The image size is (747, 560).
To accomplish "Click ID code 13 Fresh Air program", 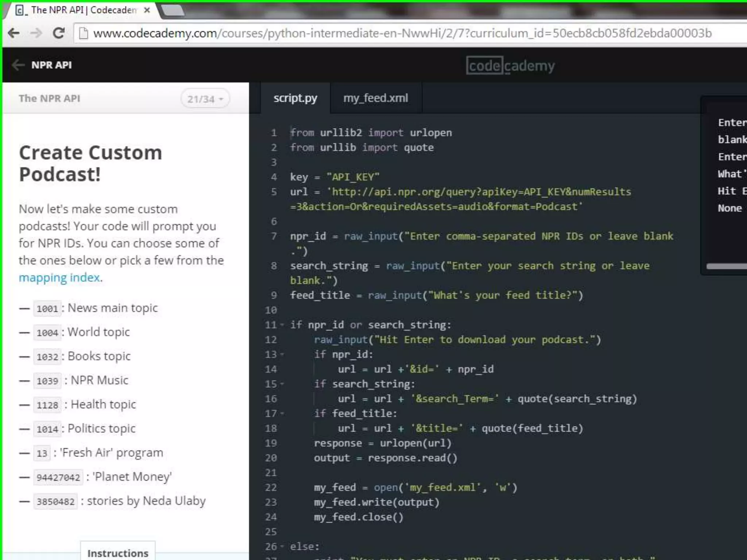I will coord(42,453).
